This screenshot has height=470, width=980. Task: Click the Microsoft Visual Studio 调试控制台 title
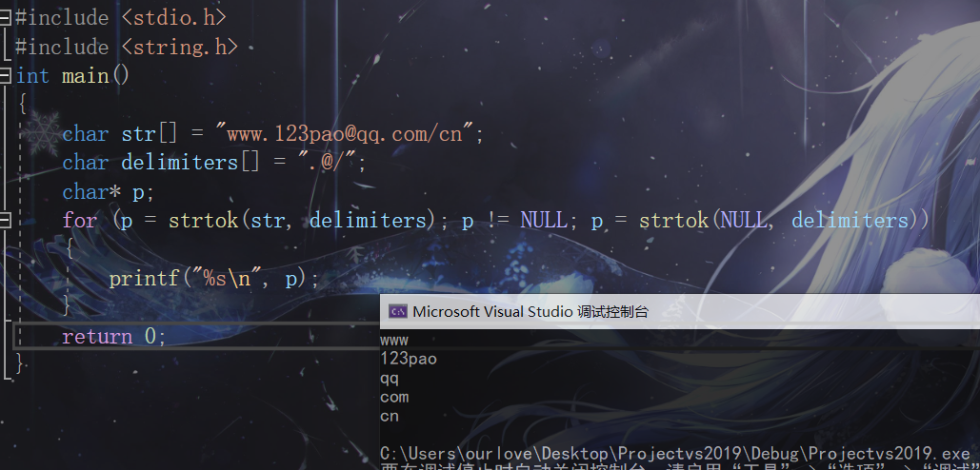click(x=530, y=311)
